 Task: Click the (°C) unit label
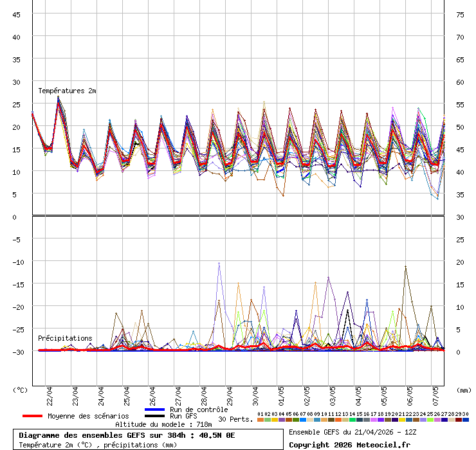[x=21, y=390]
